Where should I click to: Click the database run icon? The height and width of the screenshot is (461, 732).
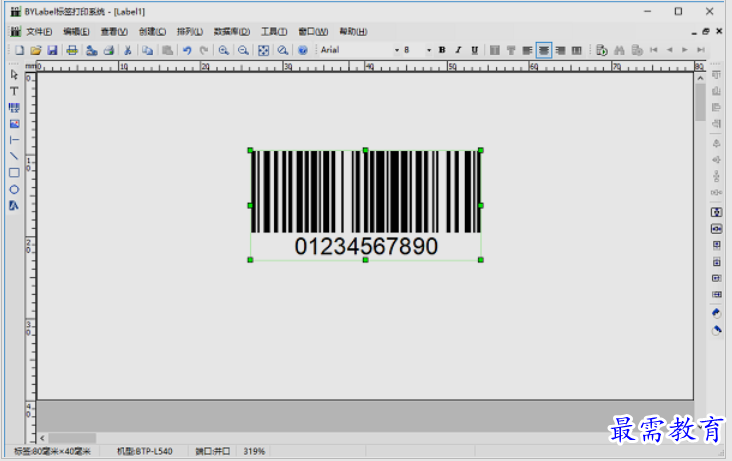(x=602, y=50)
